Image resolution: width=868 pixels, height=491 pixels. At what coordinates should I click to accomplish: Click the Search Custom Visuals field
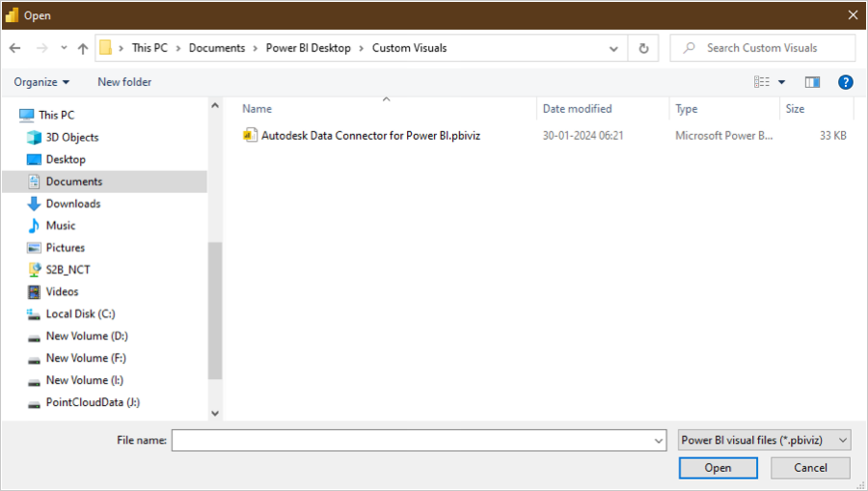click(x=762, y=48)
